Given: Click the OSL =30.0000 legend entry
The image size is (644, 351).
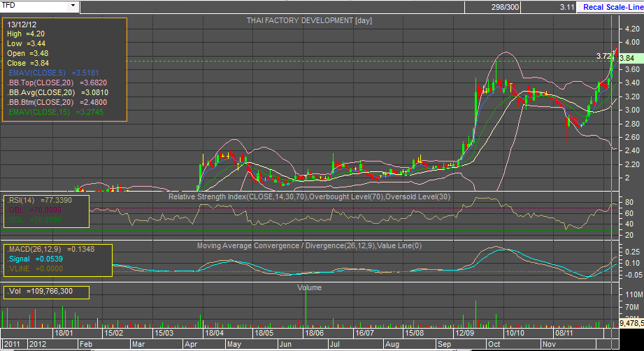Looking at the screenshot, I should tap(34, 220).
